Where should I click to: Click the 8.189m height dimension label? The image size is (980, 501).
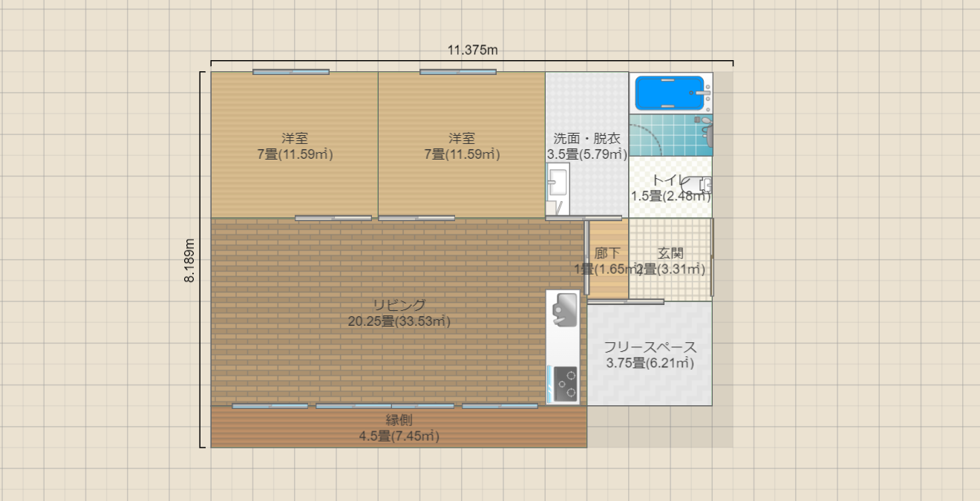[x=190, y=261]
